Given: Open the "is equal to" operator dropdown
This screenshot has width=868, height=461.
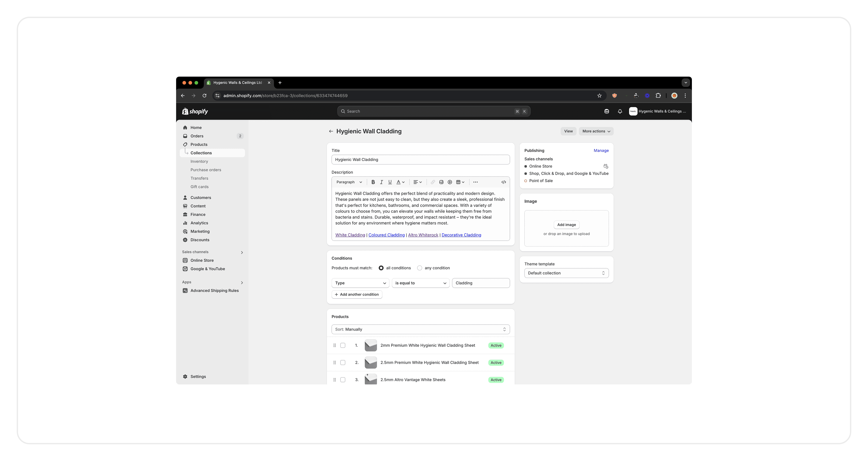Looking at the screenshot, I should click(x=420, y=283).
